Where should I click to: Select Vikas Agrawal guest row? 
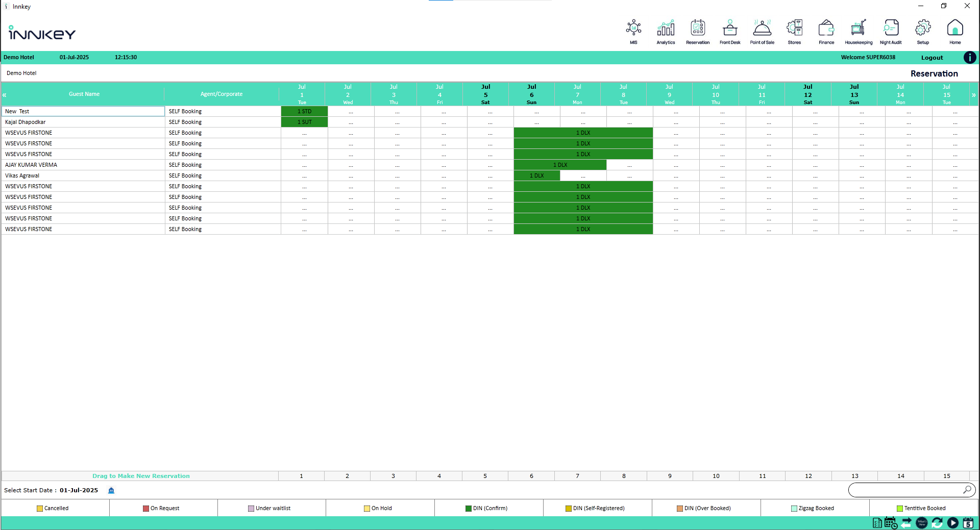(83, 175)
